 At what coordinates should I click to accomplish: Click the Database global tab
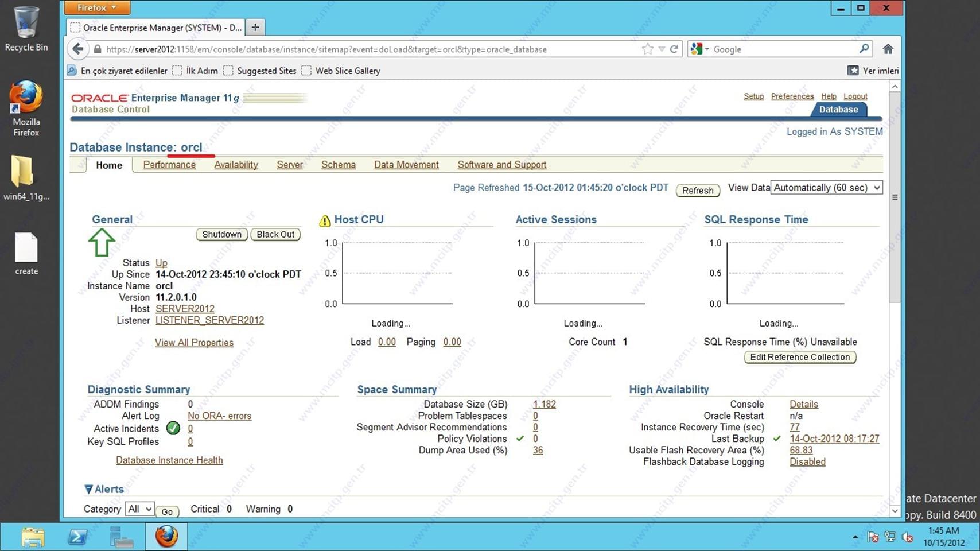(x=838, y=110)
